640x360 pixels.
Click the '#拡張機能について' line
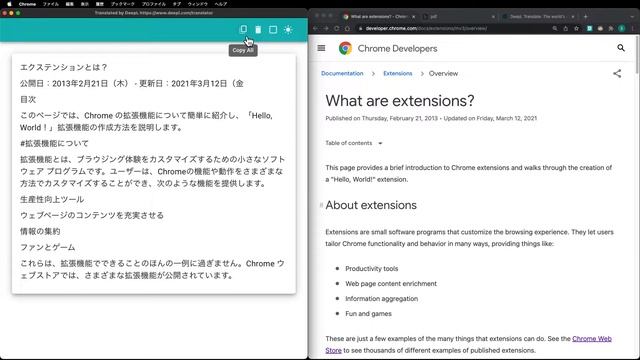coord(54,143)
